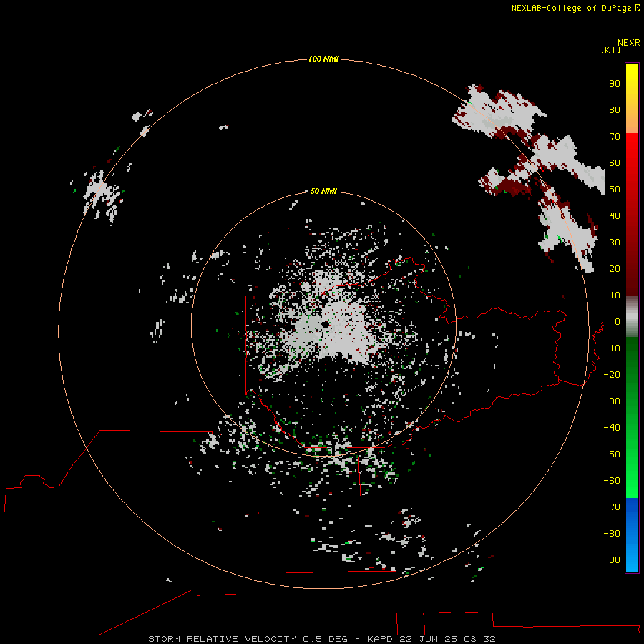The image size is (644, 644).
Task: Click the black radar site dot at the rings' center
Action: pyautogui.click(x=326, y=324)
